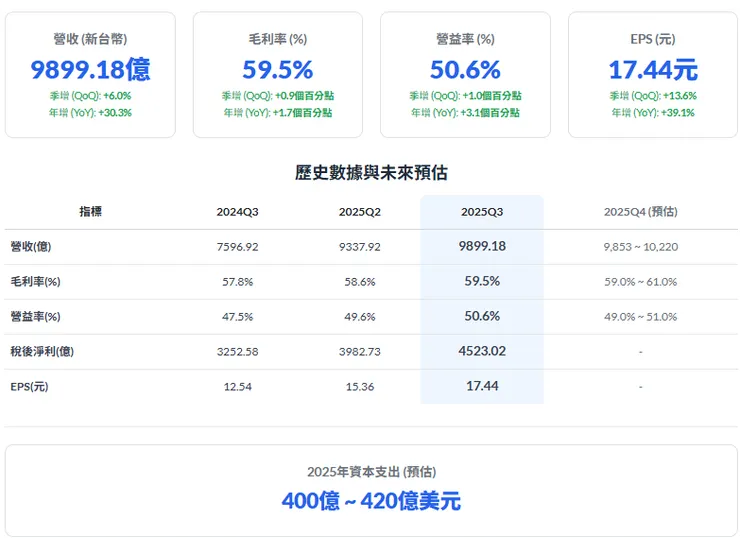
Task: Click the 2025Q4 (預估) column header
Action: (x=640, y=212)
